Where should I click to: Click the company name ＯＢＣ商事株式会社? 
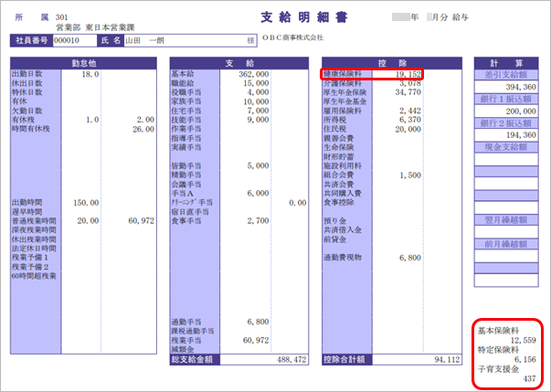[292, 38]
